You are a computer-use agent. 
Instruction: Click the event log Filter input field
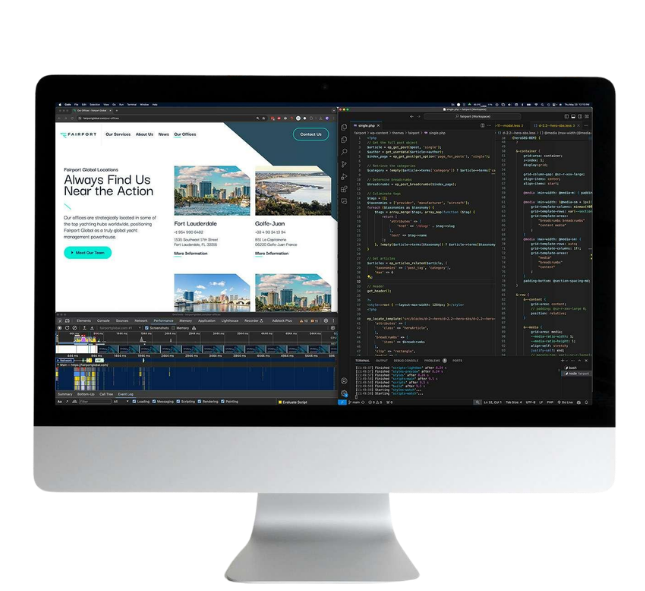coord(95,401)
